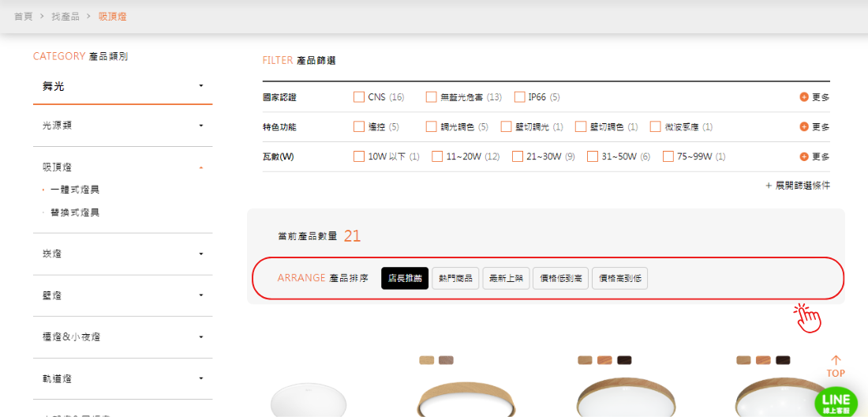Tick the 11~20W wattage checkbox

[x=437, y=156]
